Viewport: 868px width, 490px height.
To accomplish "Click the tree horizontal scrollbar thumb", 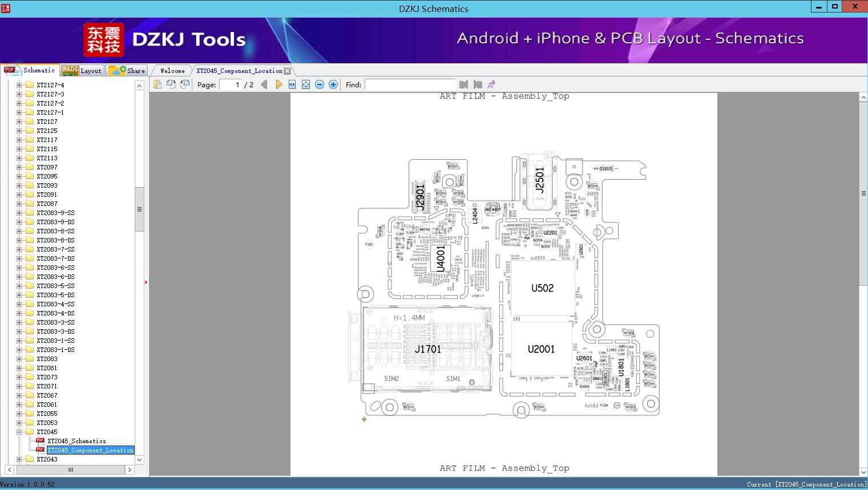I will [71, 470].
